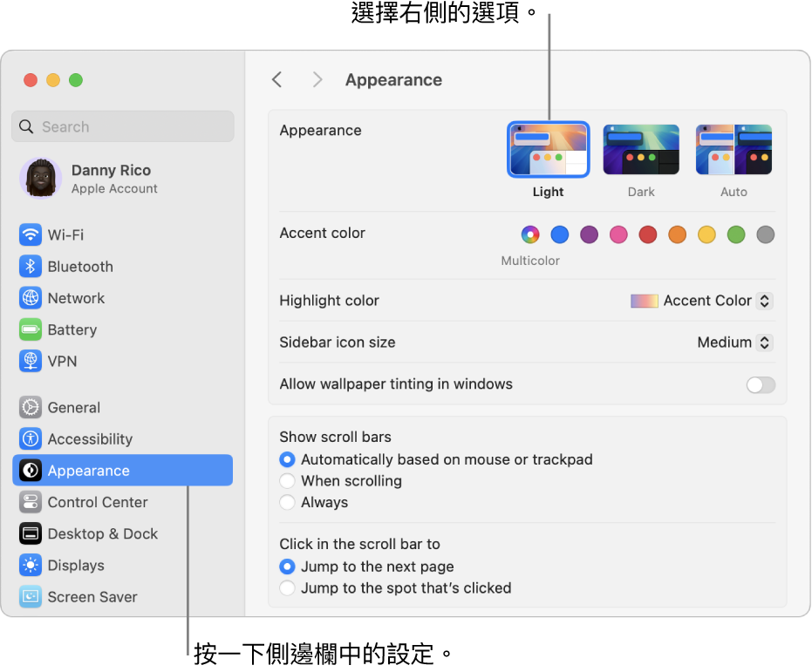Open Accessibility settings in sidebar
Image resolution: width=812 pixels, height=672 pixels.
(123, 439)
